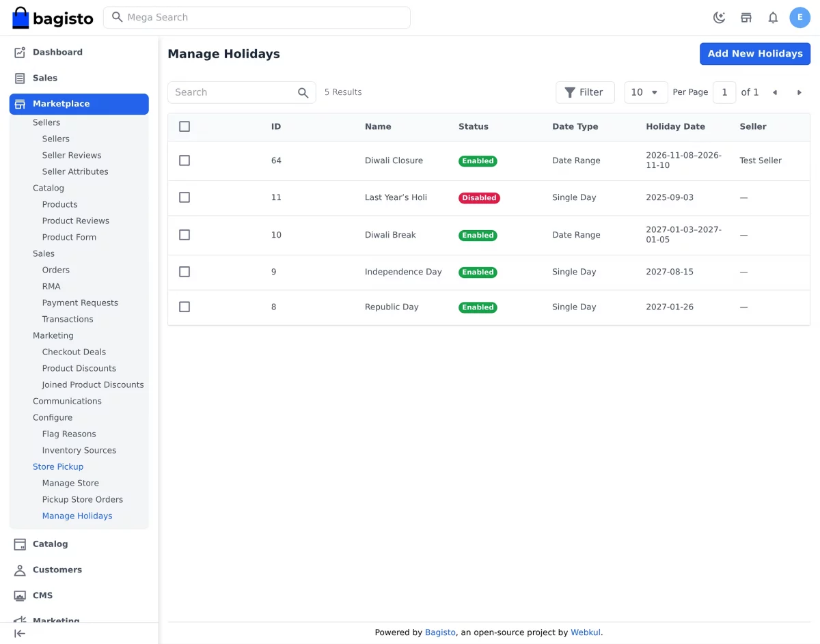Select the Last Year's Holi row checkbox

point(184,197)
